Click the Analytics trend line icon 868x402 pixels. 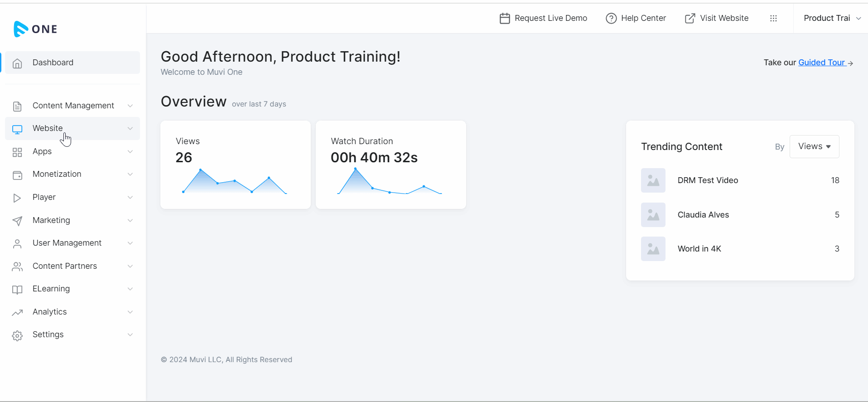pyautogui.click(x=17, y=313)
